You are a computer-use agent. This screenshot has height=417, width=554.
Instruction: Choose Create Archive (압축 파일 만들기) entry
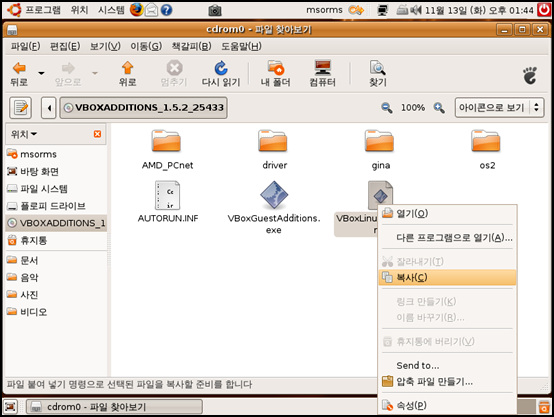(447, 382)
